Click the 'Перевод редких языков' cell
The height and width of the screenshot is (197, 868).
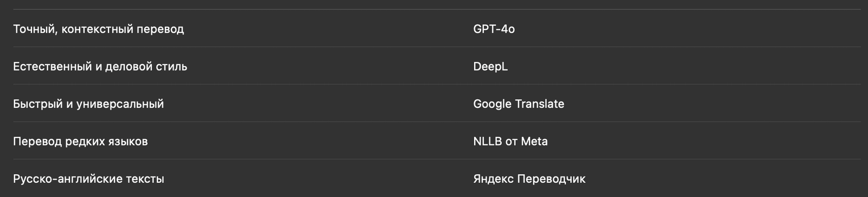80,142
